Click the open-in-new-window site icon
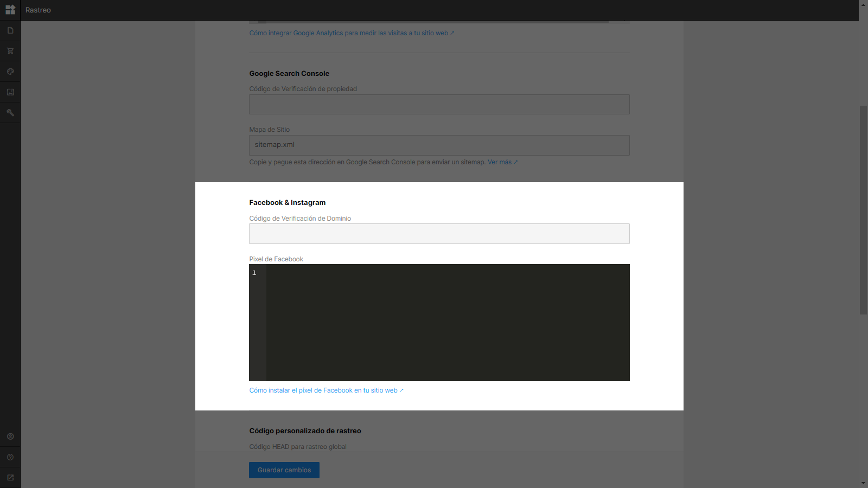This screenshot has height=488, width=868. tap(10, 478)
